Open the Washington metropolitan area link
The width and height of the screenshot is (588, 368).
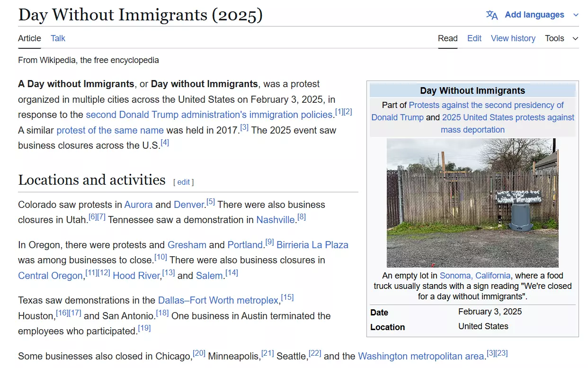(422, 356)
